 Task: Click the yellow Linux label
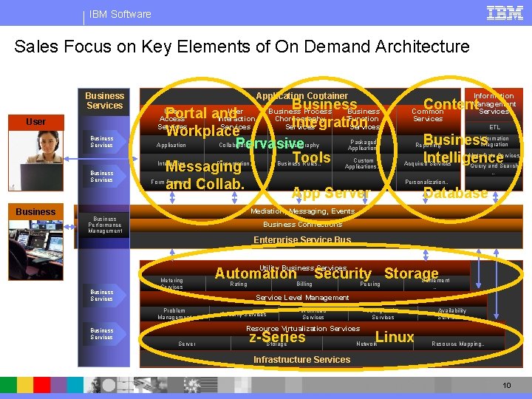pyautogui.click(x=395, y=337)
